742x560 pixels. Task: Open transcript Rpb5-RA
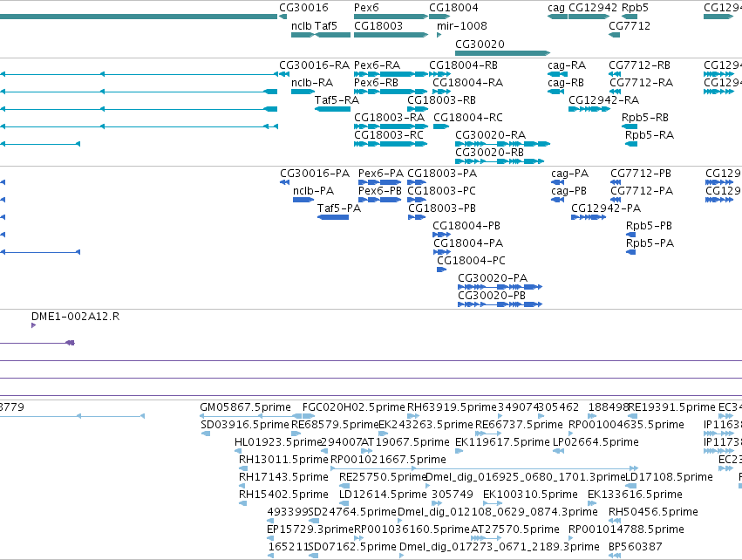(650, 135)
